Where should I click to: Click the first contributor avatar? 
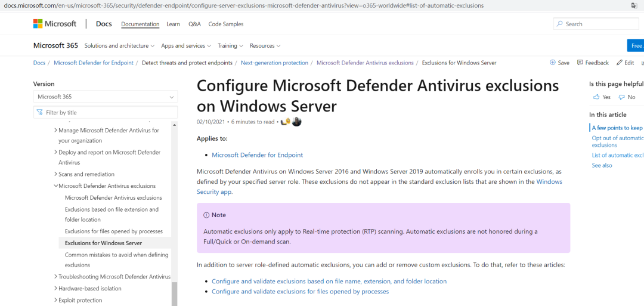[x=286, y=122]
